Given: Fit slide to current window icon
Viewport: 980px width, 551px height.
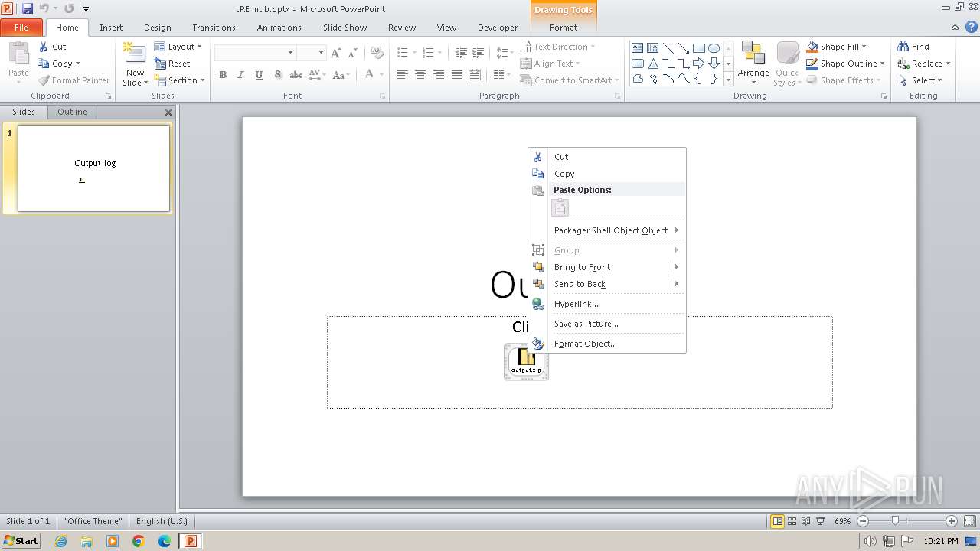Looking at the screenshot, I should (x=969, y=521).
